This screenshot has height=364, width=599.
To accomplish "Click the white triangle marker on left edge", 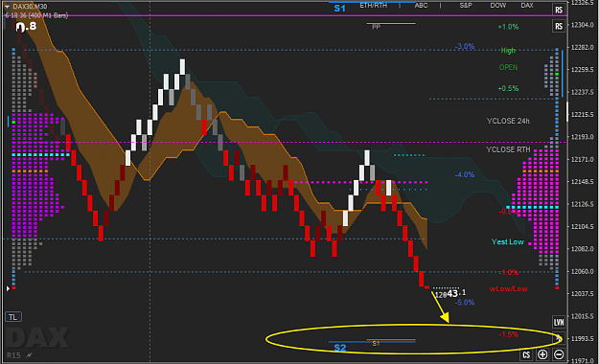I will point(8,288).
